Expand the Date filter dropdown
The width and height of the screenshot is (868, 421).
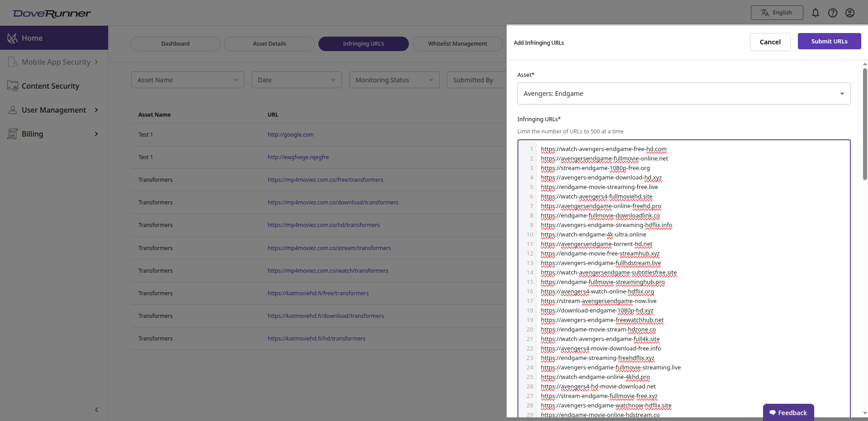[x=296, y=80]
